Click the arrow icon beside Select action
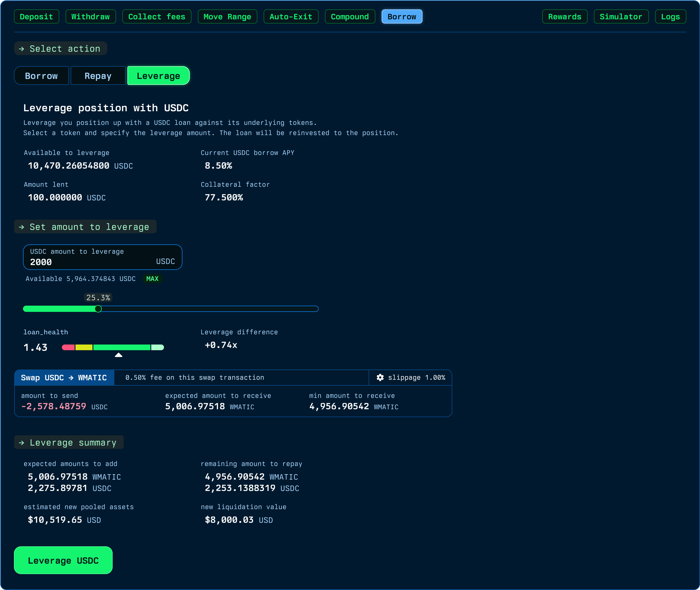The width and height of the screenshot is (700, 590). pyautogui.click(x=22, y=49)
